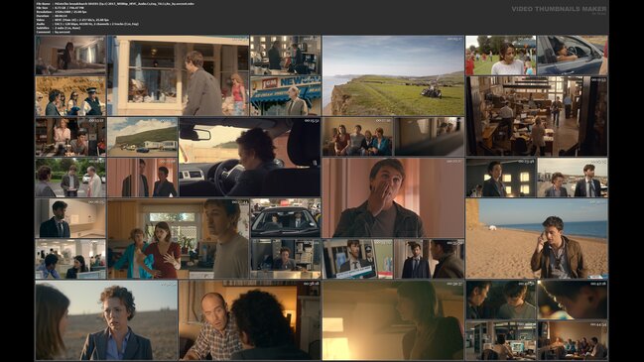Click the Video Thumbnails Maker watermark
The image size is (644, 362).
(x=559, y=9)
